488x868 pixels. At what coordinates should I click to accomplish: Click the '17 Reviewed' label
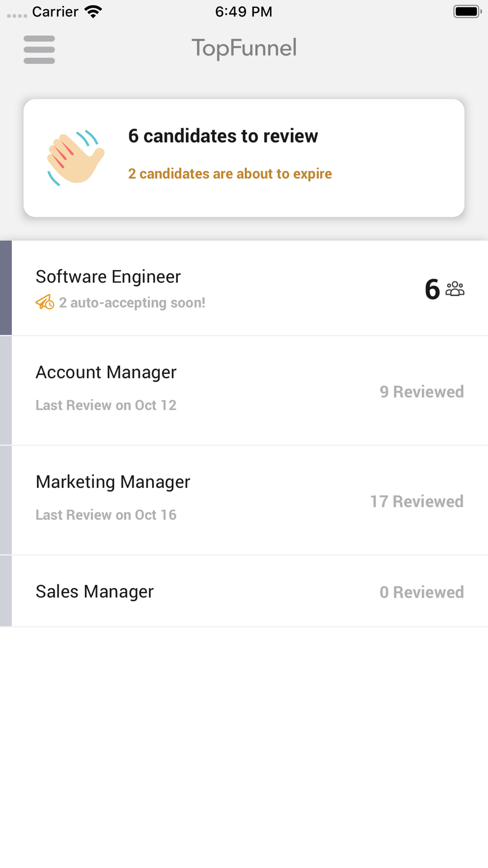tap(417, 501)
